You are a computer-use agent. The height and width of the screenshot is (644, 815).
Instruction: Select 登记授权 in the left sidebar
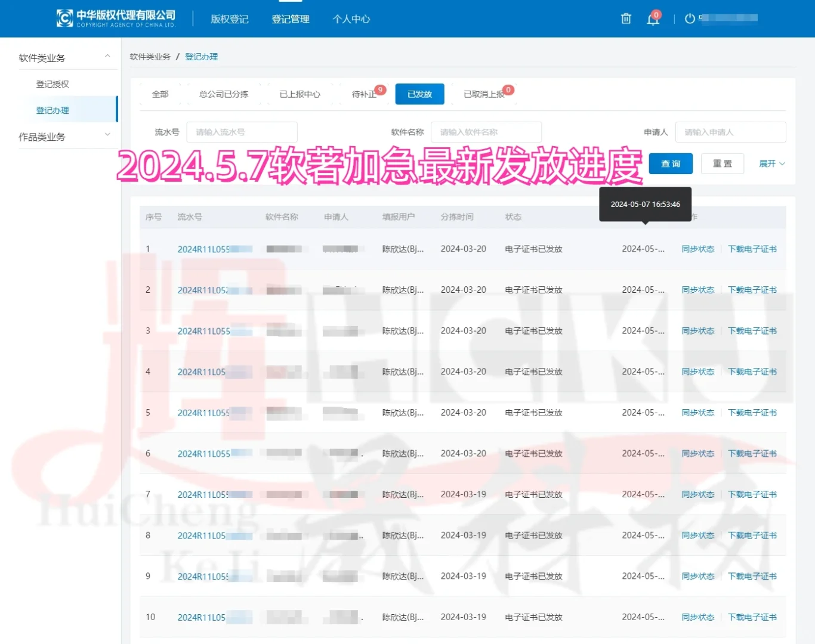(52, 83)
